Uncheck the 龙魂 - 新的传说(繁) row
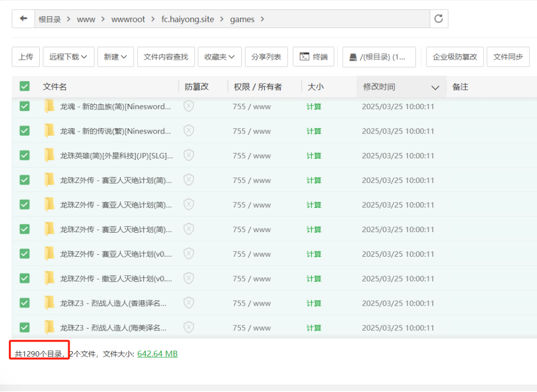Image resolution: width=537 pixels, height=392 pixels. point(24,130)
